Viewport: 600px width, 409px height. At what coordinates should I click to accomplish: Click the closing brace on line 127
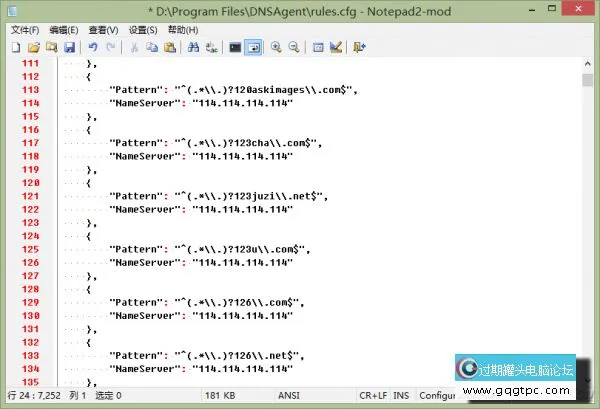pyautogui.click(x=90, y=276)
